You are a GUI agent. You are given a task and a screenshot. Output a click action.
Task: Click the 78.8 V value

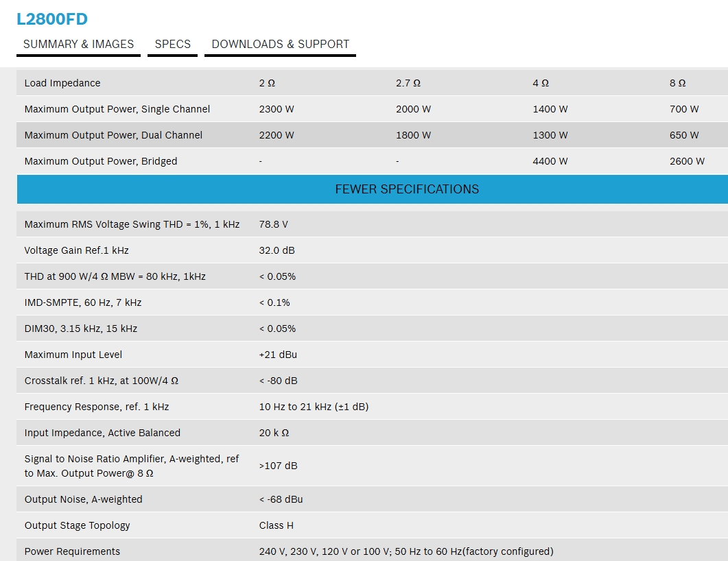click(x=274, y=224)
